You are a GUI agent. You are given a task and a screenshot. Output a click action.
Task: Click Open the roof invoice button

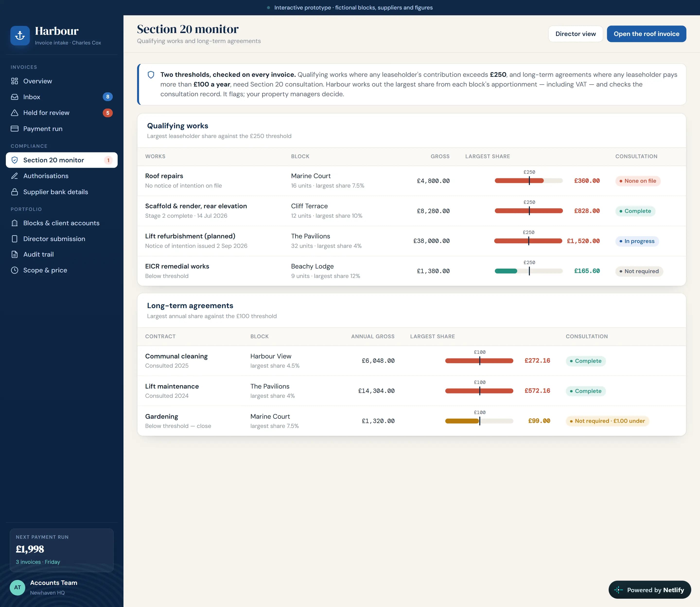pyautogui.click(x=646, y=34)
